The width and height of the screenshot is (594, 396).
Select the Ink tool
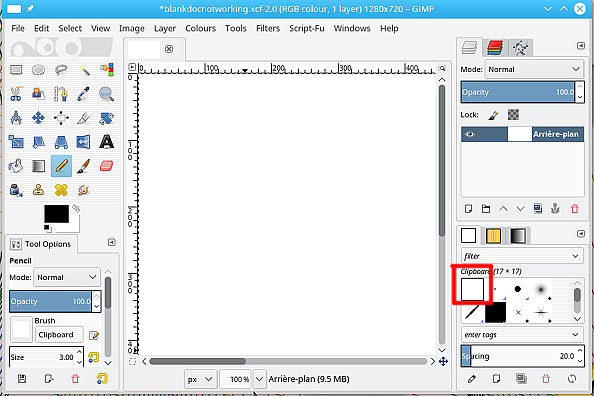pos(16,190)
